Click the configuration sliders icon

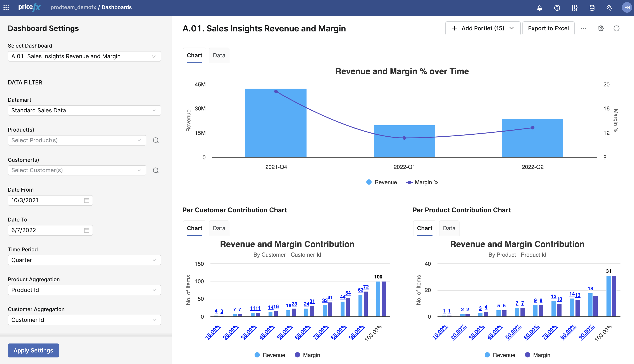pos(574,8)
